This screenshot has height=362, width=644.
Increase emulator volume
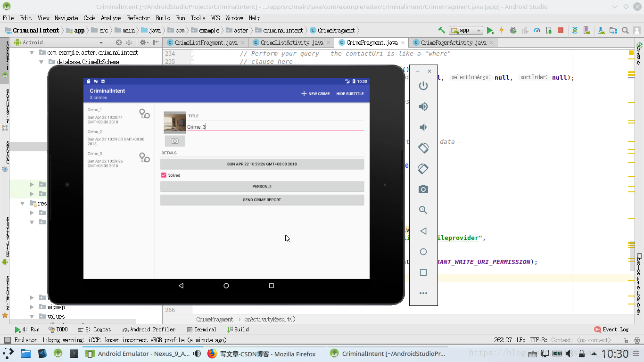[x=423, y=107]
